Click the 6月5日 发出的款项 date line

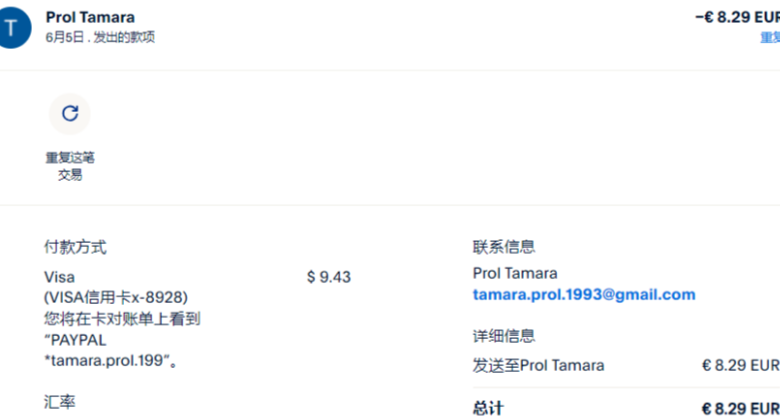100,38
